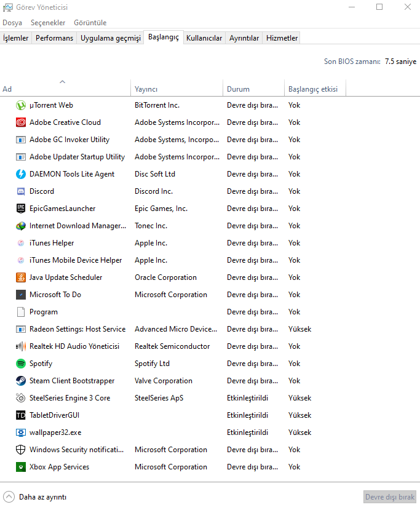Click the Internet Download Manager icon

(x=21, y=226)
